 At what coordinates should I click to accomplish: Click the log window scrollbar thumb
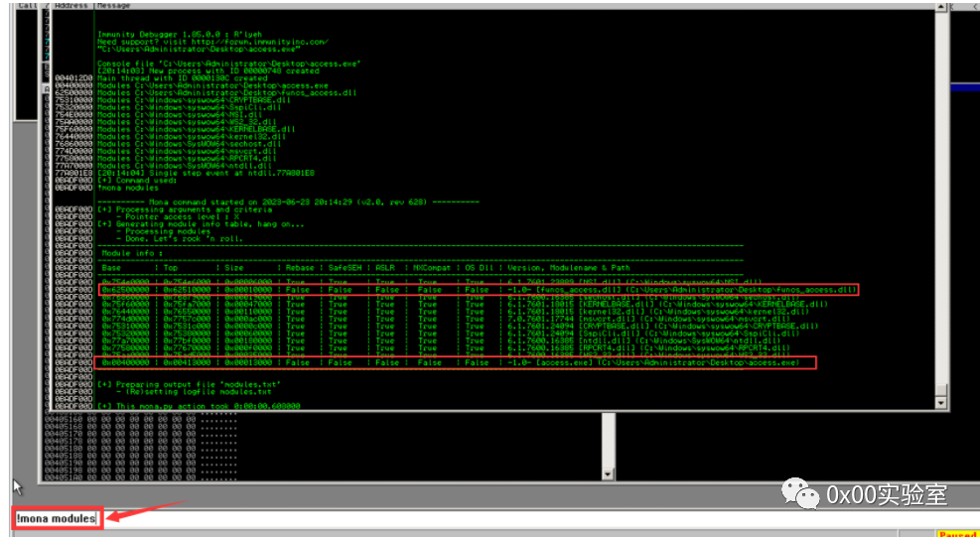tap(941, 390)
